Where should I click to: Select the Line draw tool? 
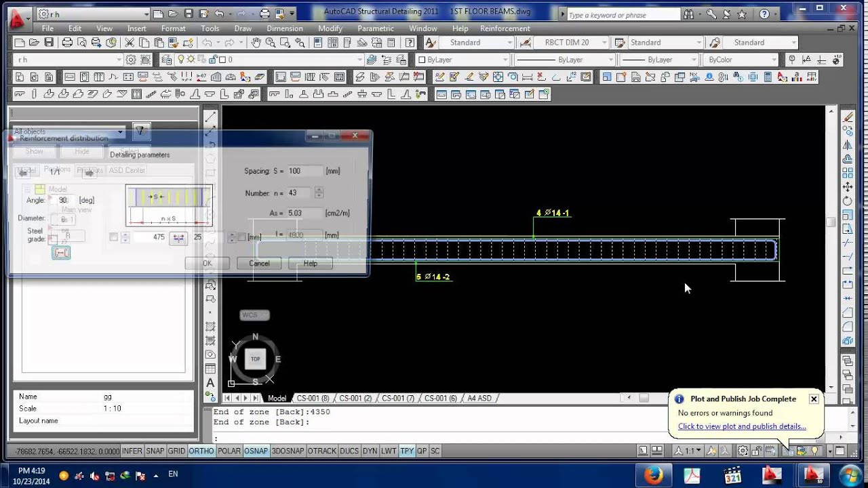tap(210, 116)
